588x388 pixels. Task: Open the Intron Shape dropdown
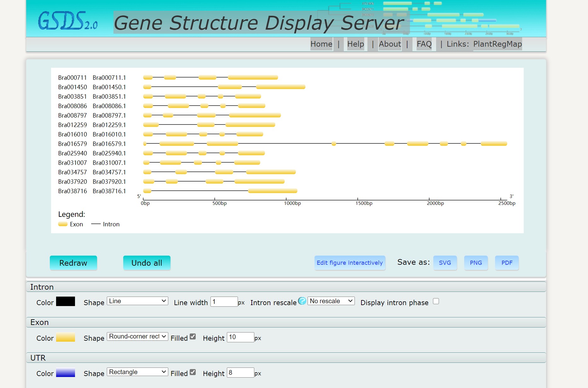pyautogui.click(x=137, y=301)
